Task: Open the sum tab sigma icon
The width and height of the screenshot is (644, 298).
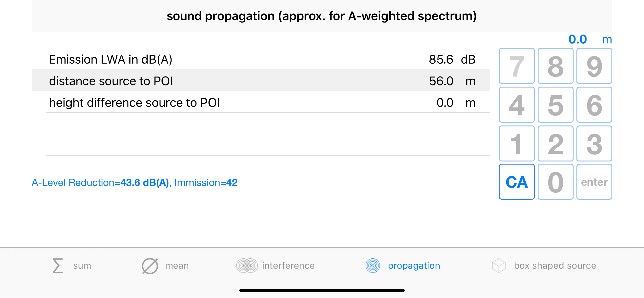Action: pos(58,265)
